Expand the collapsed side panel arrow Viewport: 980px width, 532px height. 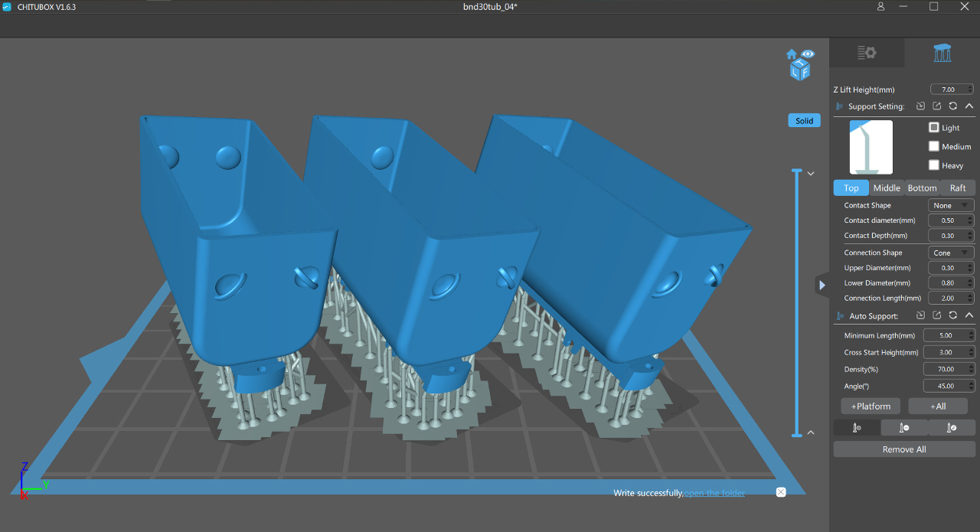(x=822, y=285)
